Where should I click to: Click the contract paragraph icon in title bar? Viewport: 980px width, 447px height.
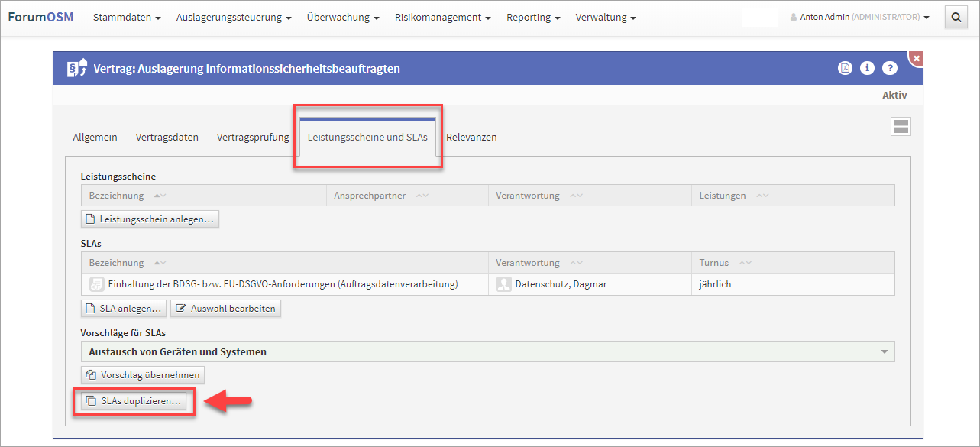77,69
